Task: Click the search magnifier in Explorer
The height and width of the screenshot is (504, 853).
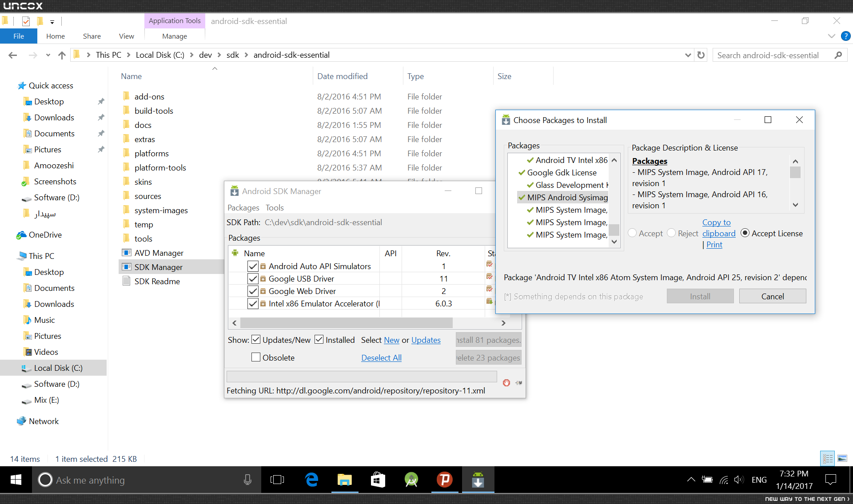Action: pos(838,55)
